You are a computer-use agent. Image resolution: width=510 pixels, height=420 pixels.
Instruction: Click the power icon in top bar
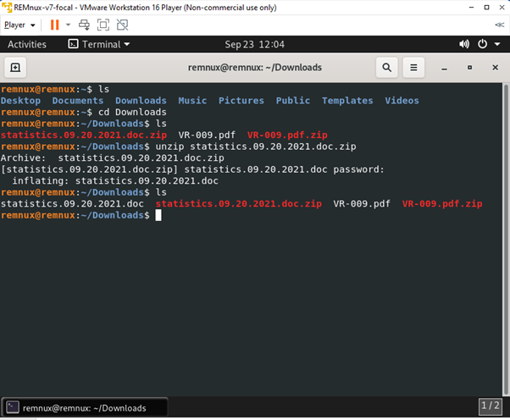point(482,44)
